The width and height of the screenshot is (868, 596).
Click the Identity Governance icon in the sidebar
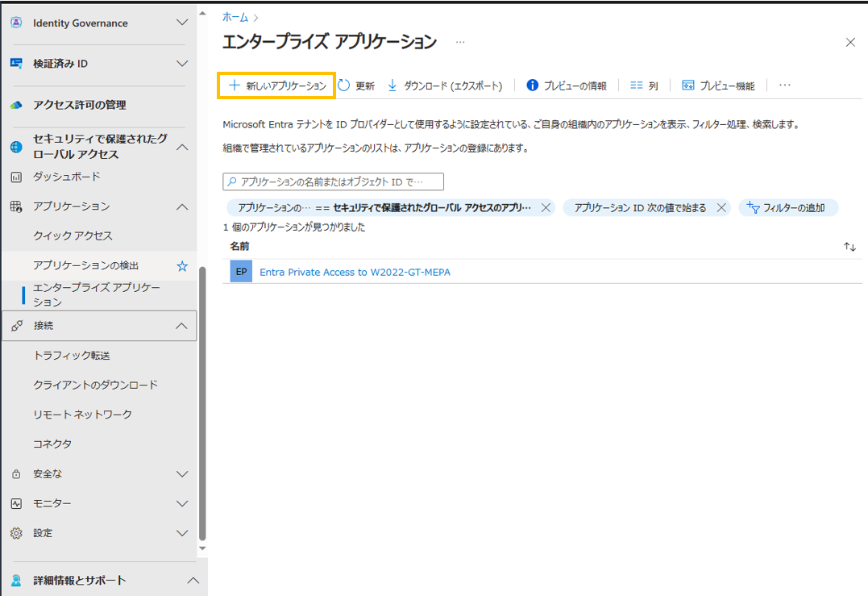[x=17, y=23]
